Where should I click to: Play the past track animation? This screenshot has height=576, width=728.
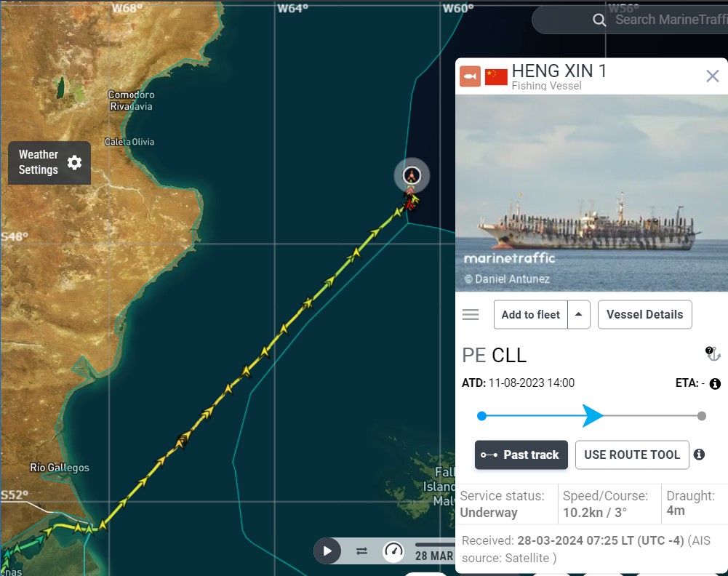tap(327, 551)
